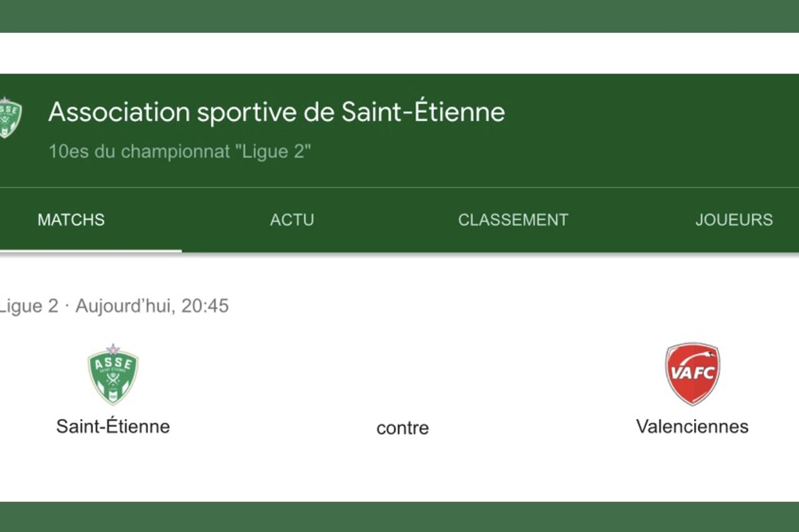The width and height of the screenshot is (799, 532).
Task: Click the Association sportive de Saint-Étienne title
Action: (x=278, y=112)
